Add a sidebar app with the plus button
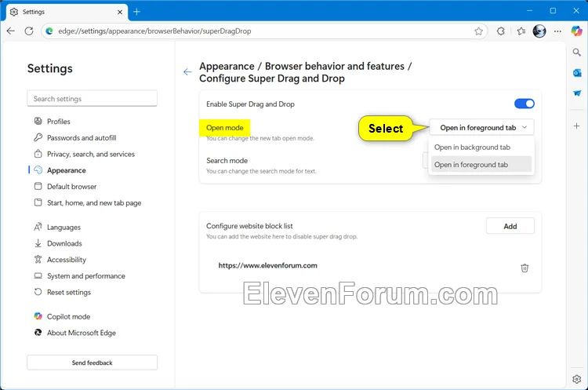Screen dimensions: 588x390 click(x=577, y=126)
